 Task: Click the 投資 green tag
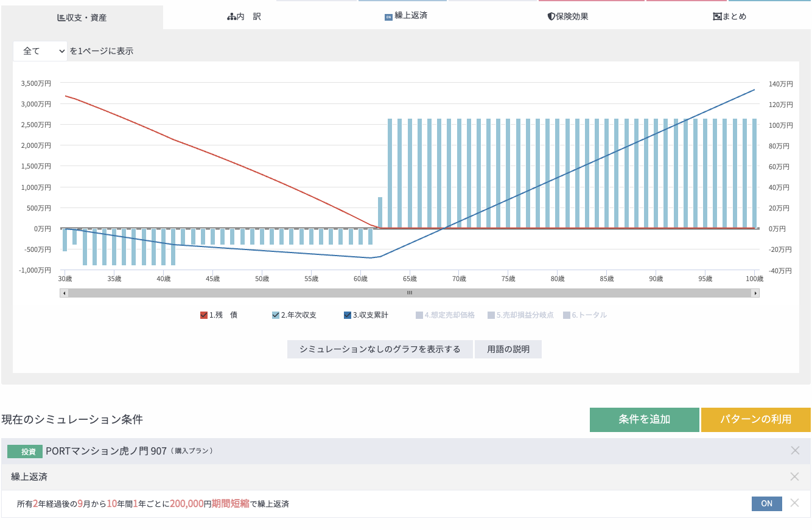[24, 452]
